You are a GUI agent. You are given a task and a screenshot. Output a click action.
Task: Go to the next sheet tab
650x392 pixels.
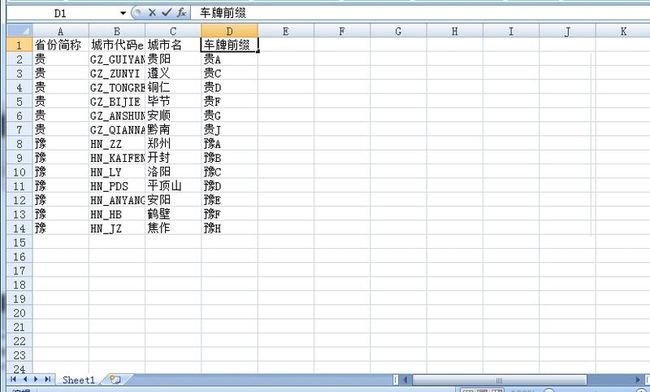[x=36, y=379]
